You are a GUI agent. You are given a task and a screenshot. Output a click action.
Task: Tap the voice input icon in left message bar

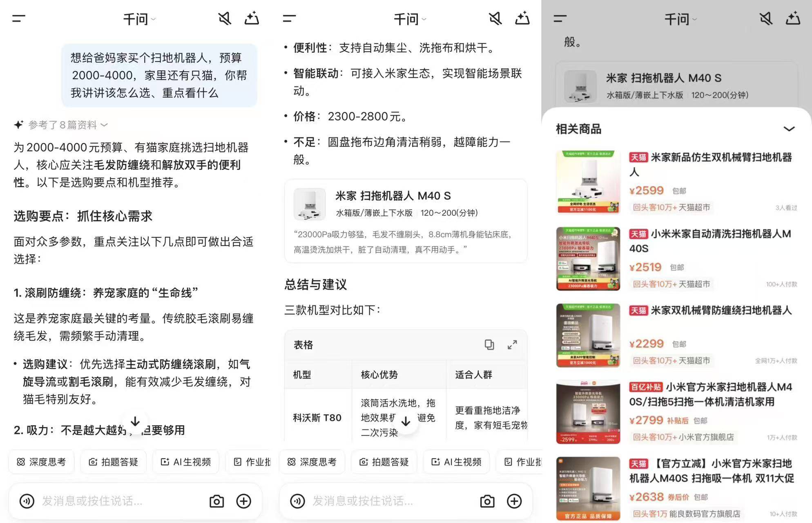point(27,501)
